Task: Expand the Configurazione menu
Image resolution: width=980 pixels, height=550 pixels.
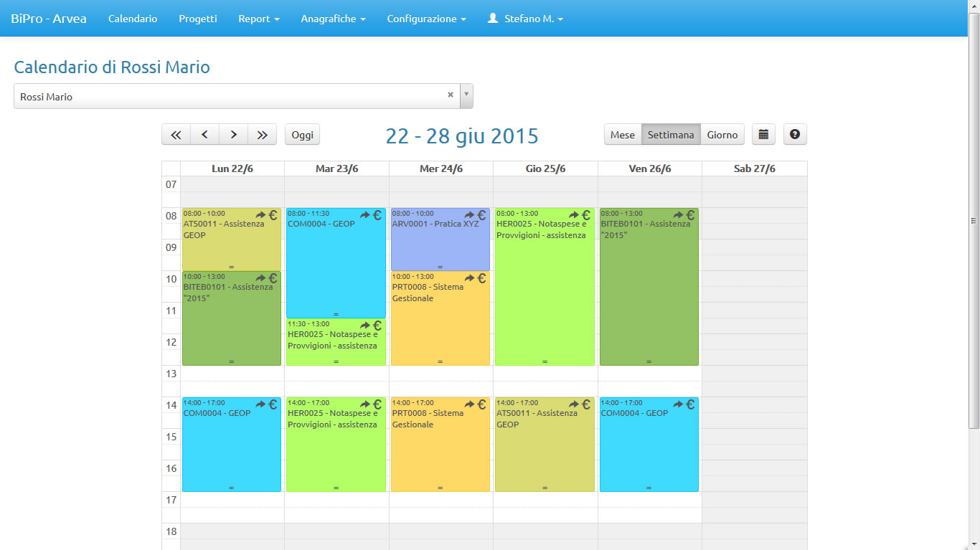Action: click(426, 19)
